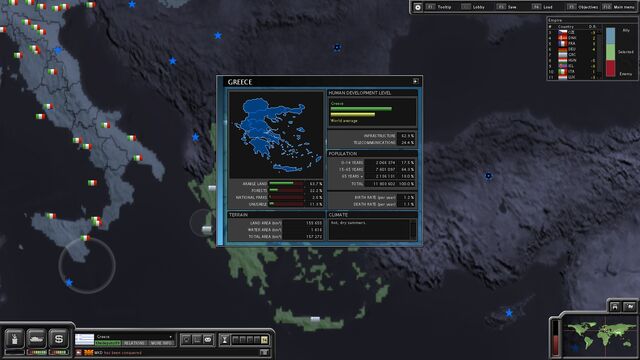Click the small red icon before the MKD message

[x=78, y=352]
